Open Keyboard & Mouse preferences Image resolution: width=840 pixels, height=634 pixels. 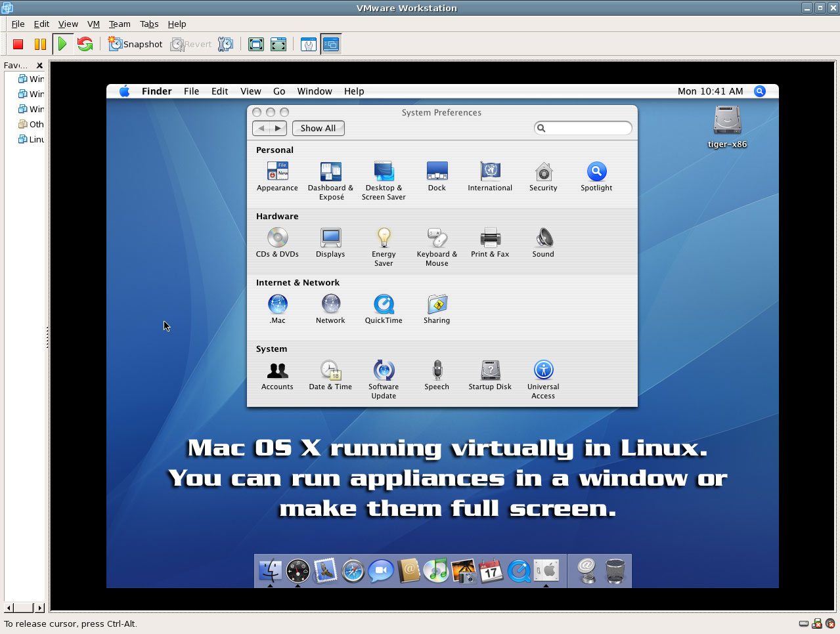(x=437, y=247)
